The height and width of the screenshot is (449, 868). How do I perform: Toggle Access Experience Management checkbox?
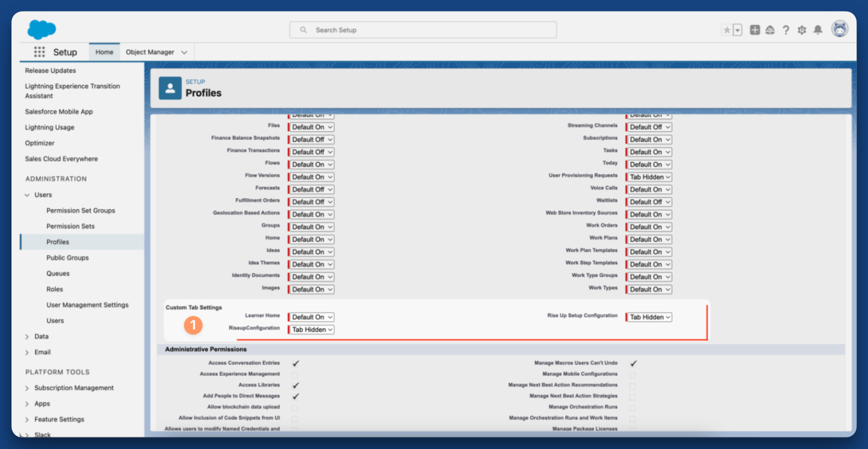click(295, 375)
